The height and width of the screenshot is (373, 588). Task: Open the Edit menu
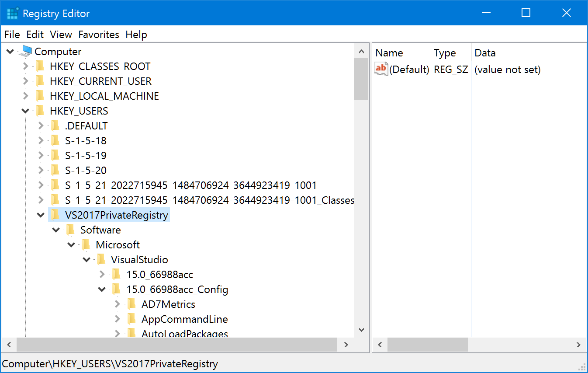pos(35,35)
